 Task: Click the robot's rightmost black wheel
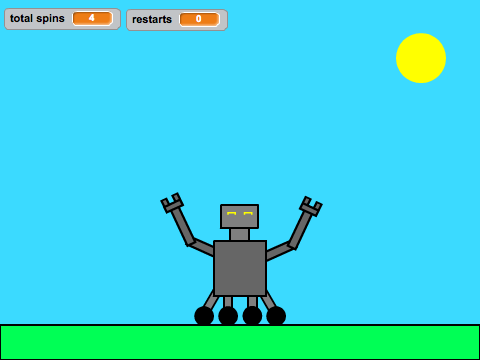click(x=276, y=316)
